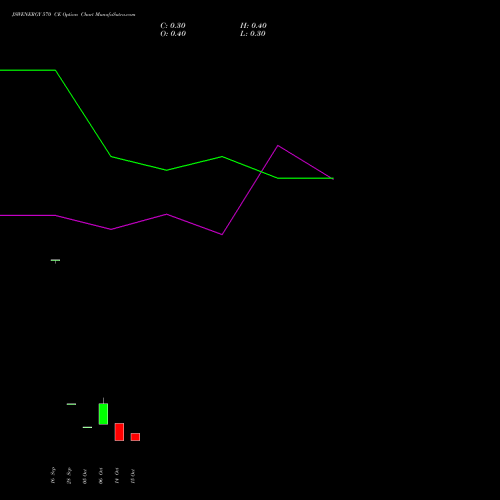Click the taller red candlestick
This screenshot has height=500, width=500.
119,432
